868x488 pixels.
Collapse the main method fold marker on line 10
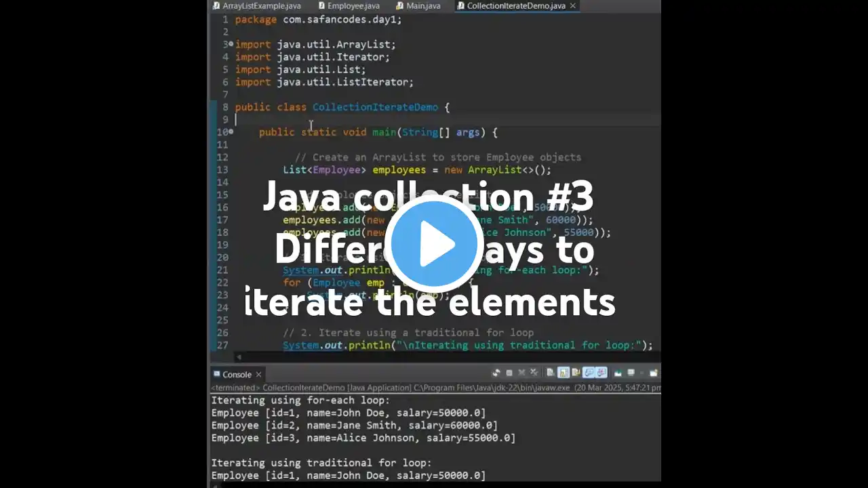point(231,131)
